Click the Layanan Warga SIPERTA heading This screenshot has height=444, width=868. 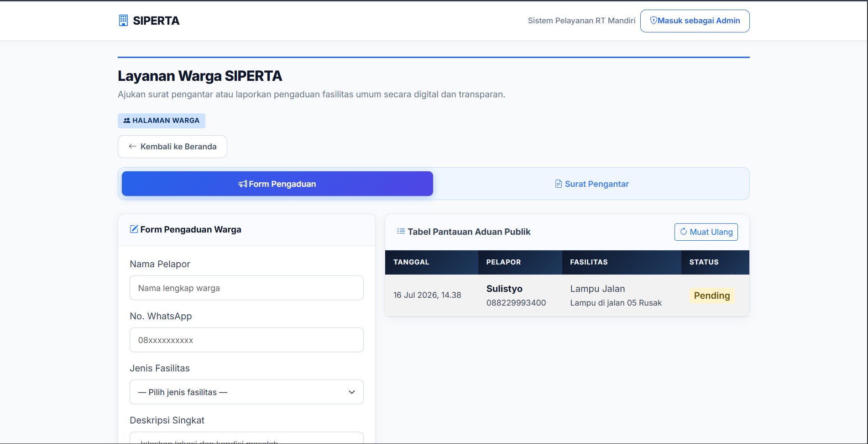(x=200, y=76)
